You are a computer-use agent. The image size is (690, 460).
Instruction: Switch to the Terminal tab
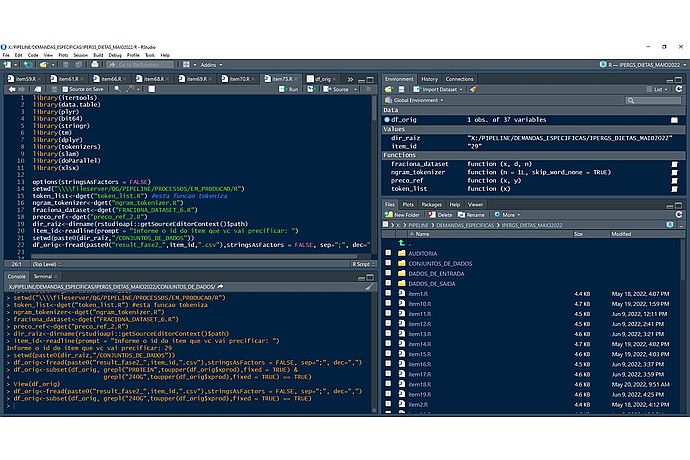(x=43, y=276)
